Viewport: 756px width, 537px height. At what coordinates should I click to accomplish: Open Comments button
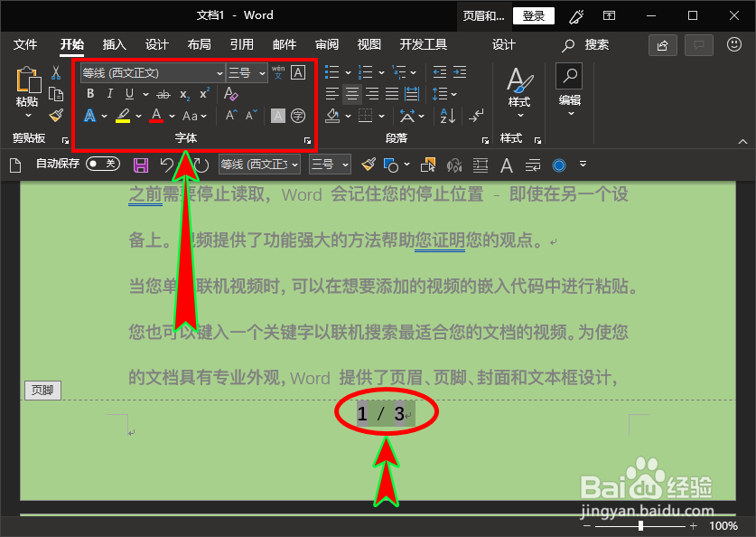coord(699,45)
